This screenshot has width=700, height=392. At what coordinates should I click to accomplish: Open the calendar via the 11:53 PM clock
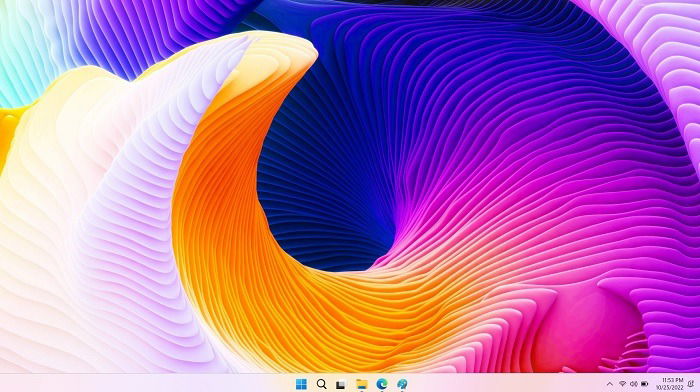tap(672, 380)
